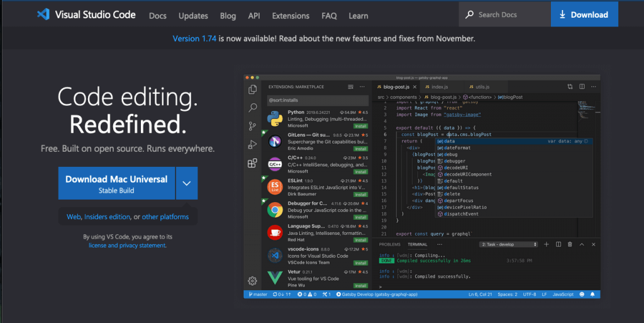Viewport: 644px width, 323px height.
Task: Click the kill terminal trash icon
Action: coord(570,244)
